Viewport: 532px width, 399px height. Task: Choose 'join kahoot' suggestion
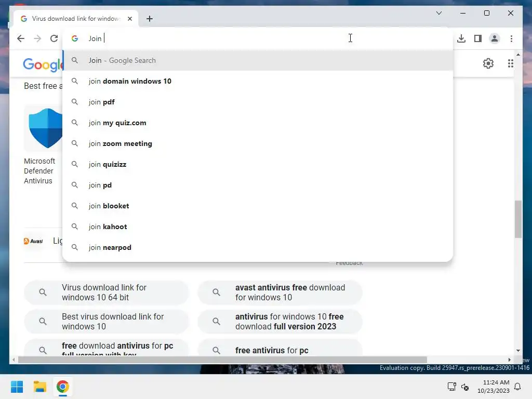click(258, 227)
